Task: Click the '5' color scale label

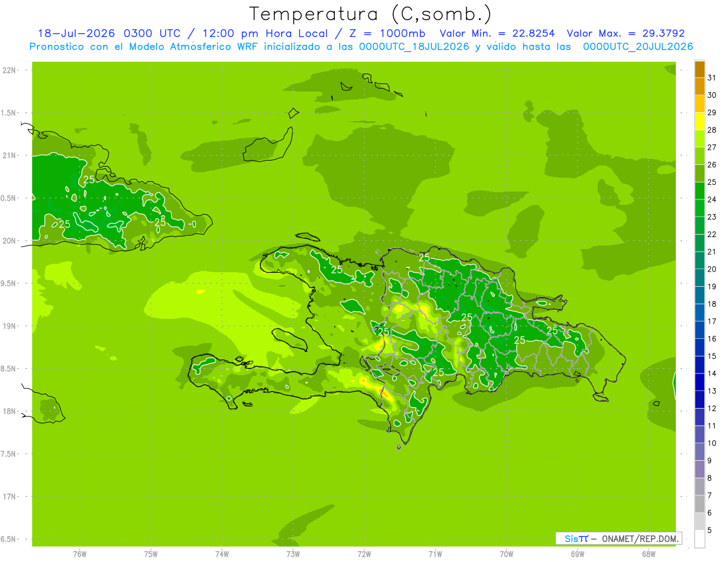Action: 709,530
